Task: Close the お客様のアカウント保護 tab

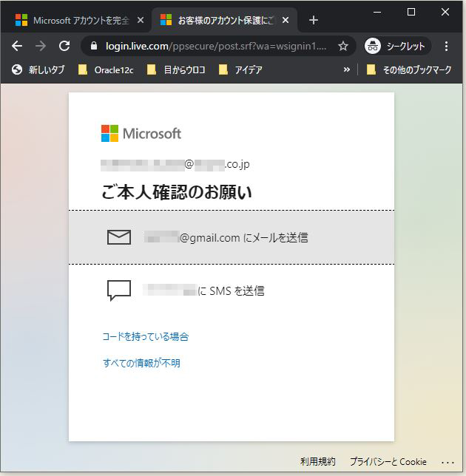Action: pos(286,21)
